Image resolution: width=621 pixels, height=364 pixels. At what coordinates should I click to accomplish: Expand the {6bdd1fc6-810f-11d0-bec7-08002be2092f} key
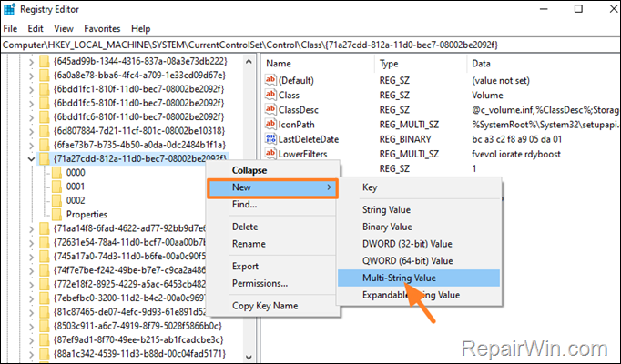[x=31, y=117]
